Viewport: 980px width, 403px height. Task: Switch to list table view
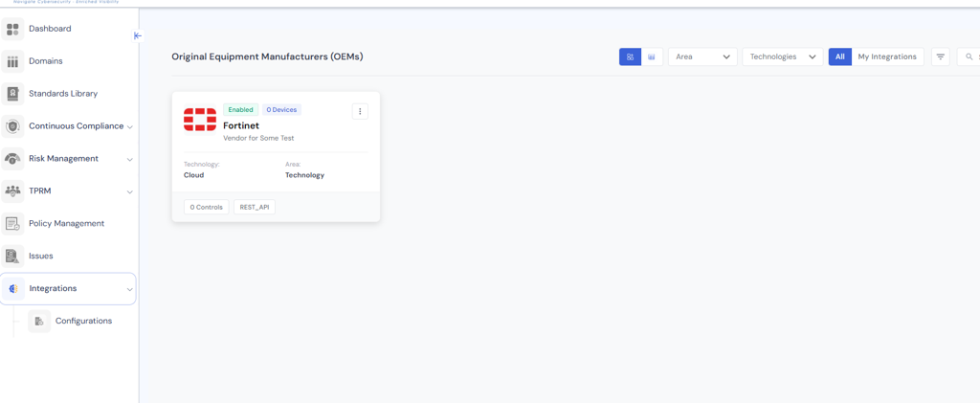click(x=652, y=56)
